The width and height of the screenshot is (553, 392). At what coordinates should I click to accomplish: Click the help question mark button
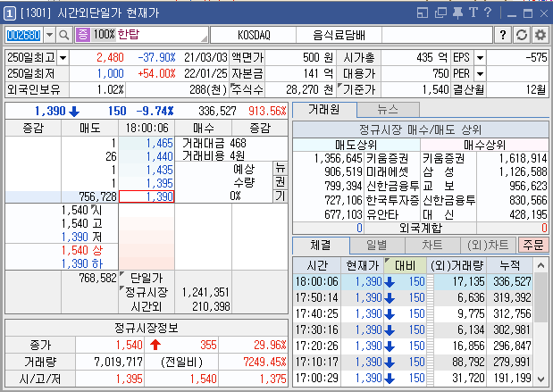503,35
